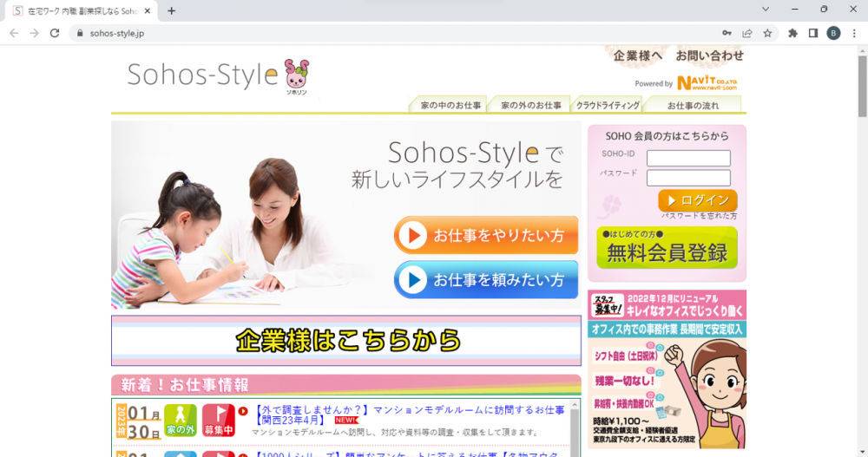Click the job description マンションモデルルームへ訪問し text
Viewport: 868px width, 457px height.
395,432
